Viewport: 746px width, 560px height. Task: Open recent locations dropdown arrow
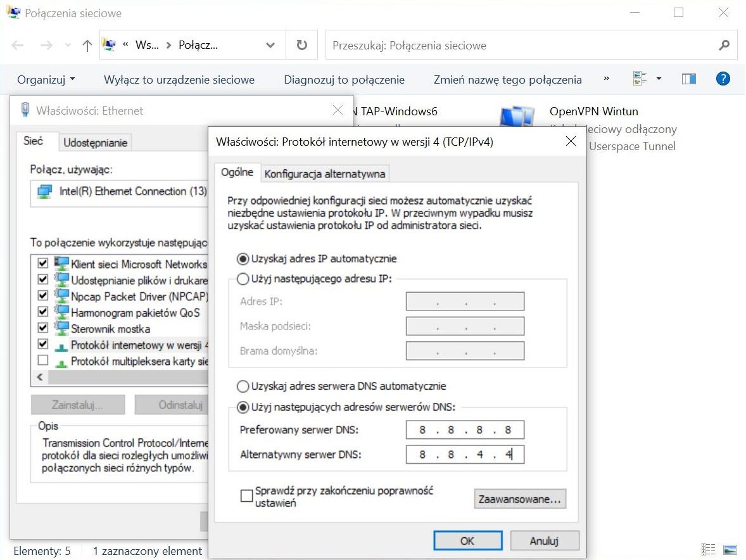point(68,45)
